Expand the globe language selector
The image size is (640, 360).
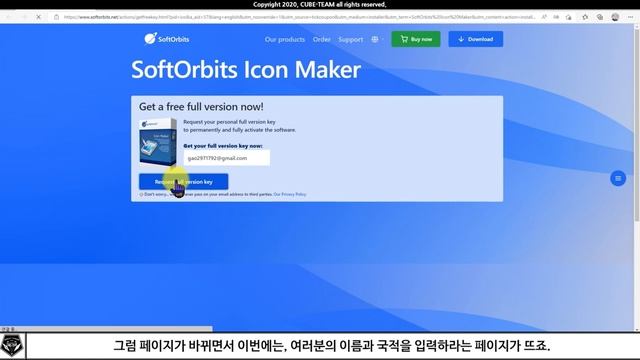[377, 39]
